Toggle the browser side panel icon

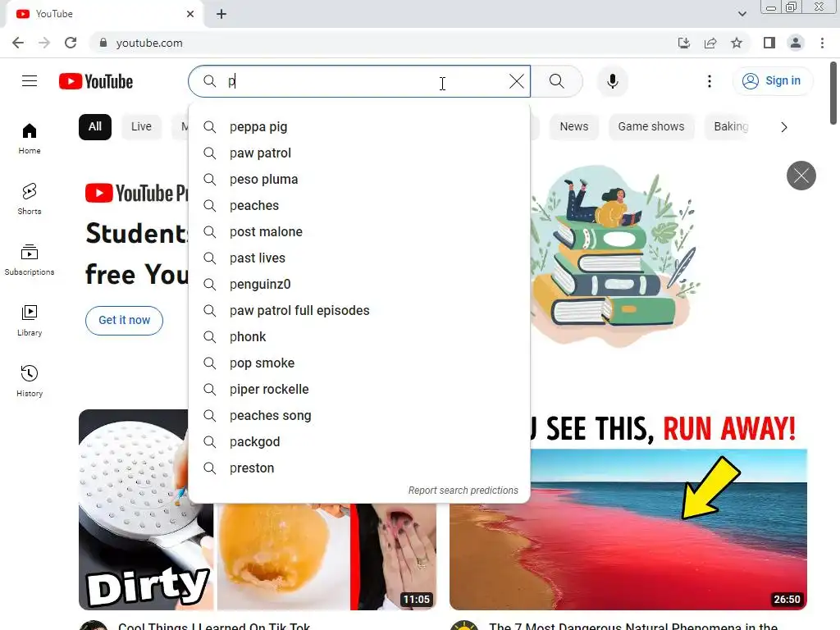pos(769,43)
